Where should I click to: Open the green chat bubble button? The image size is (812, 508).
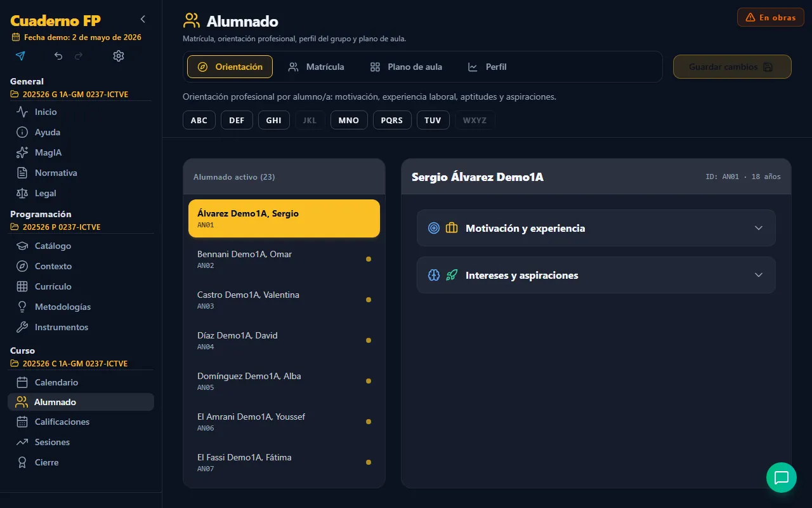pyautogui.click(x=782, y=478)
